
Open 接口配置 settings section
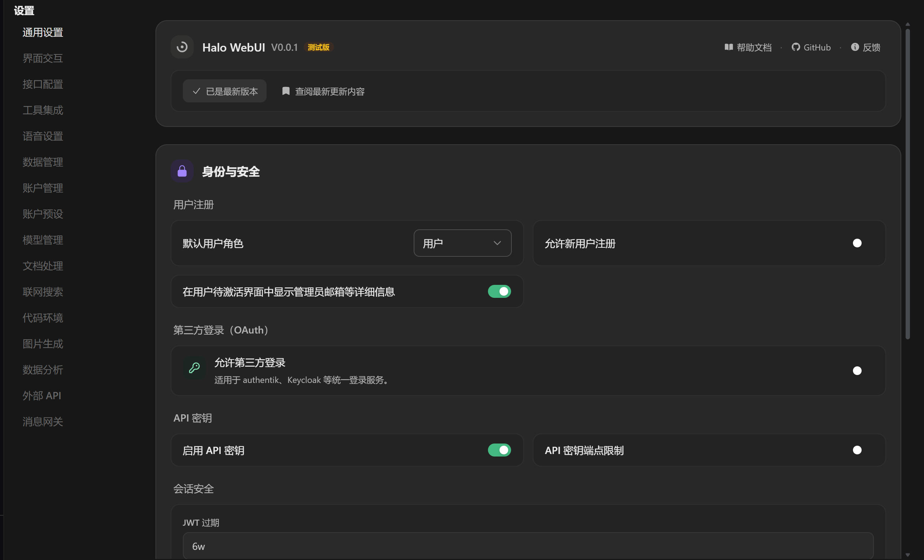pos(43,84)
